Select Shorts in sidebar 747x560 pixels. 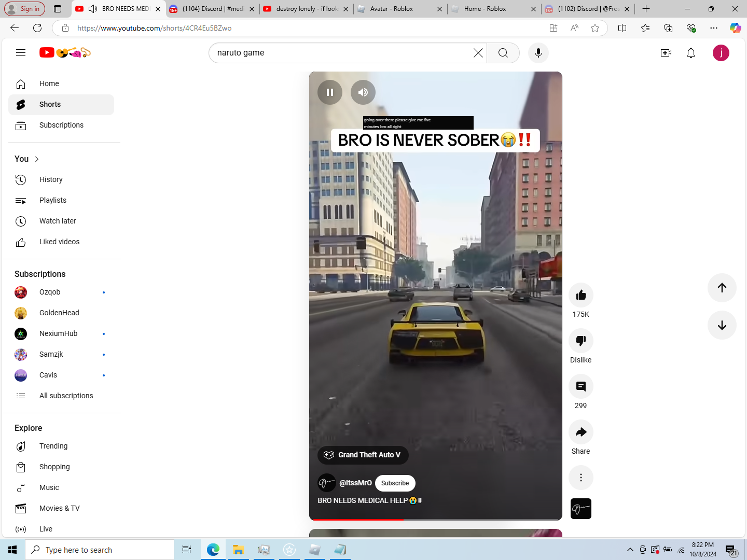pos(61,104)
